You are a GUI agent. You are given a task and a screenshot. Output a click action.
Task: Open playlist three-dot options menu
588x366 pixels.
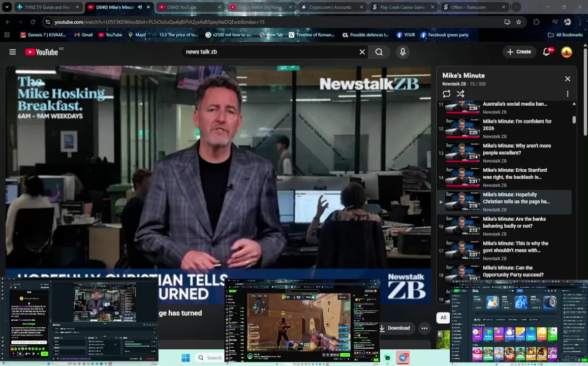(x=567, y=94)
